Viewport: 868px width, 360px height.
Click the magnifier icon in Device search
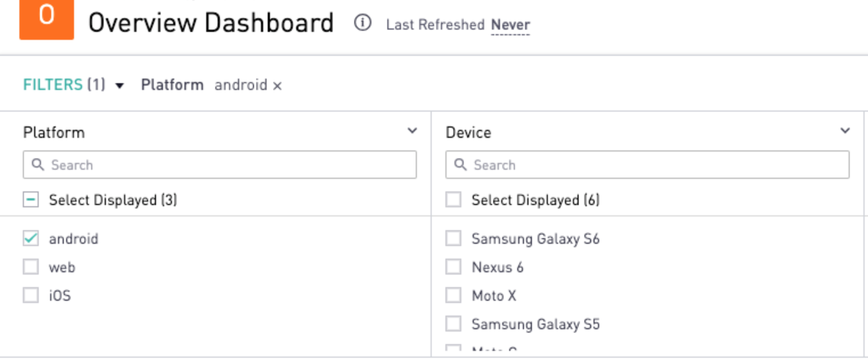tap(460, 165)
